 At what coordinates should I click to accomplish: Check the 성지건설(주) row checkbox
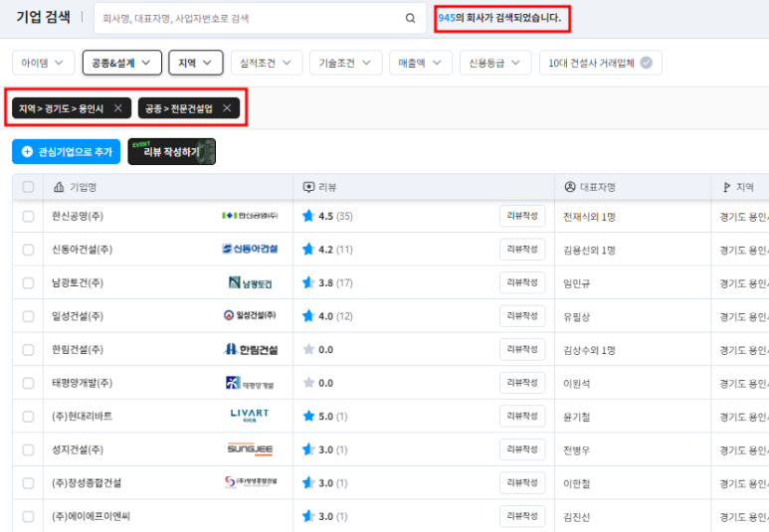29,449
